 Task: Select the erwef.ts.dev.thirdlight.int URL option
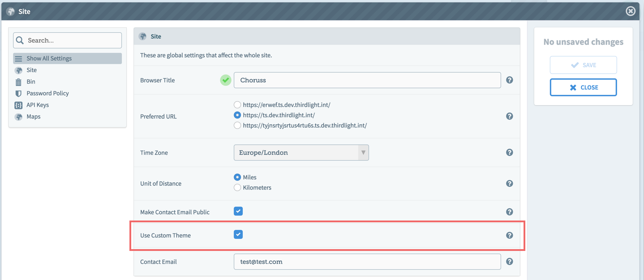click(x=237, y=105)
